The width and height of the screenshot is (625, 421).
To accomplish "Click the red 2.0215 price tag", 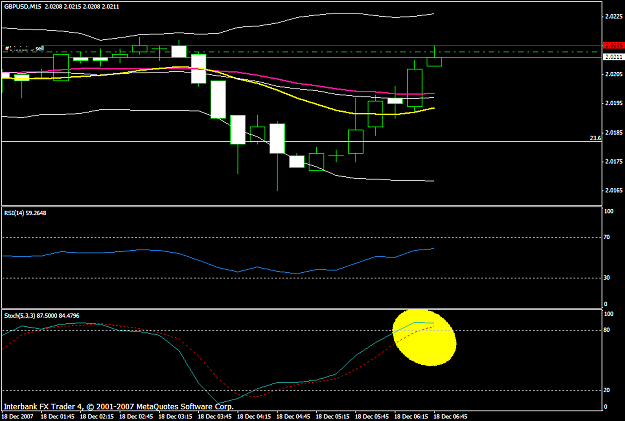I will pos(614,45).
